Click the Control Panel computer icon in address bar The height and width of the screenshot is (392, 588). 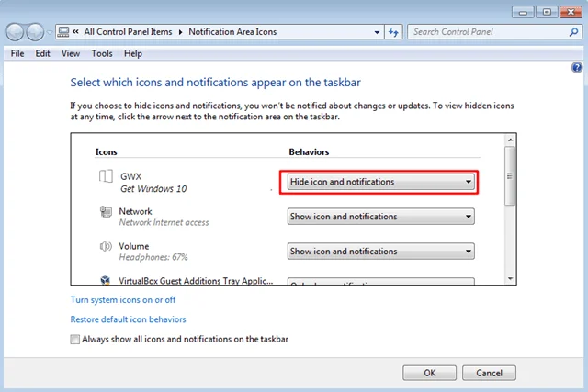tap(63, 32)
